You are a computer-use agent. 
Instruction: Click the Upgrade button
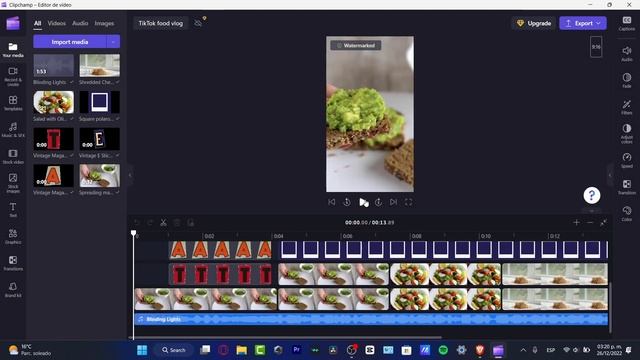click(534, 23)
